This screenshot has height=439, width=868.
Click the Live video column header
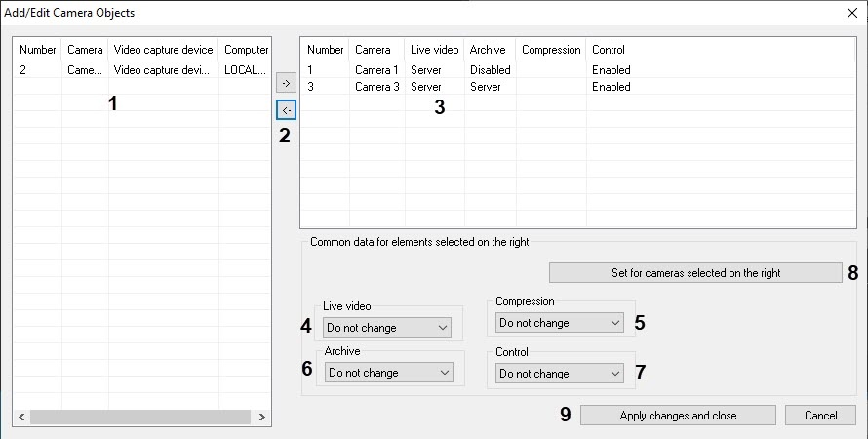point(434,50)
